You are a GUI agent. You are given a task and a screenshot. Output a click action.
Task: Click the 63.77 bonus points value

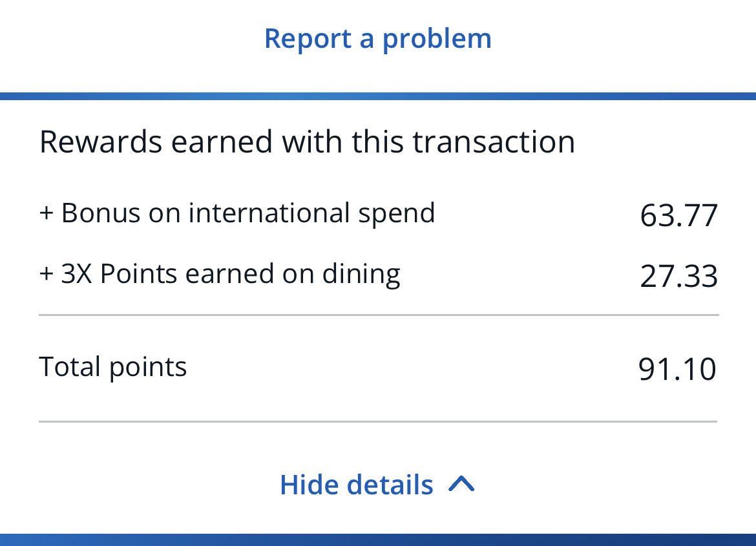pyautogui.click(x=679, y=215)
